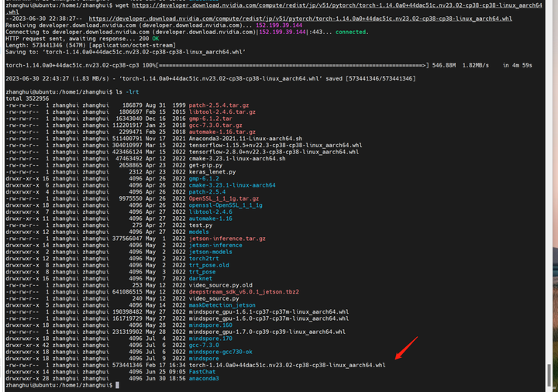Click the terminal scrollbar thumb
Screen dimensions: 558x392
549,375
